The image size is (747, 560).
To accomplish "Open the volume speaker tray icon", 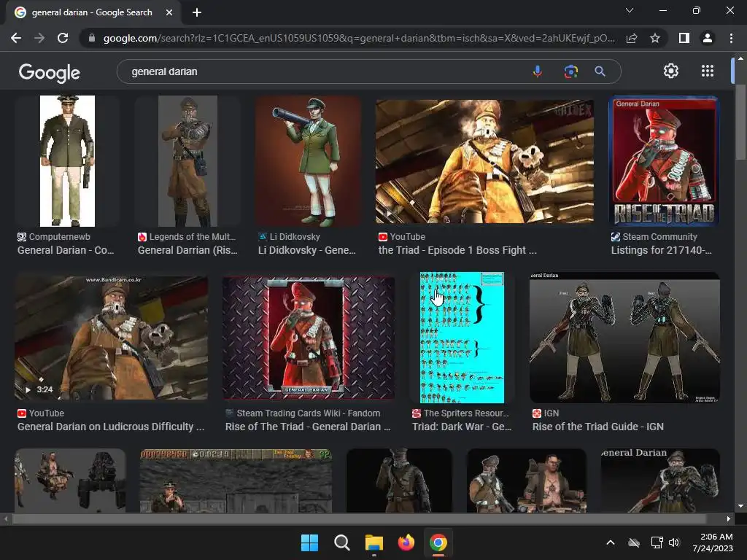I will coord(673,542).
